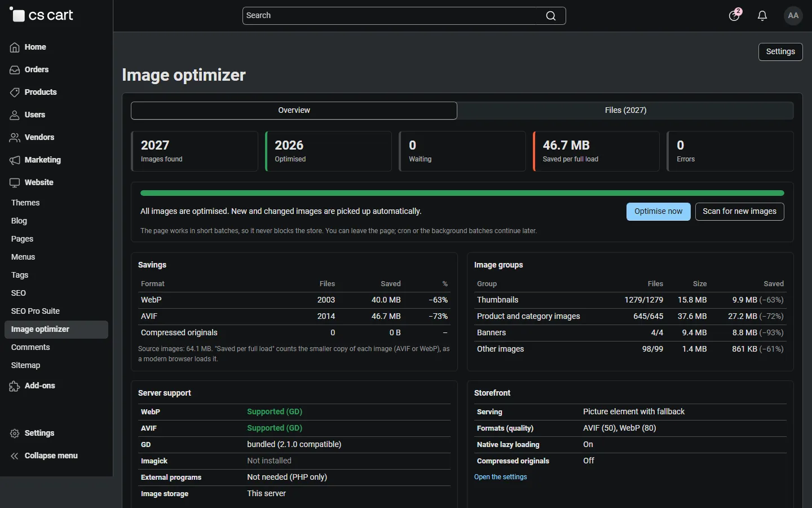The height and width of the screenshot is (508, 812).
Task: Open SEO Pro Suite menu item
Action: pos(36,312)
